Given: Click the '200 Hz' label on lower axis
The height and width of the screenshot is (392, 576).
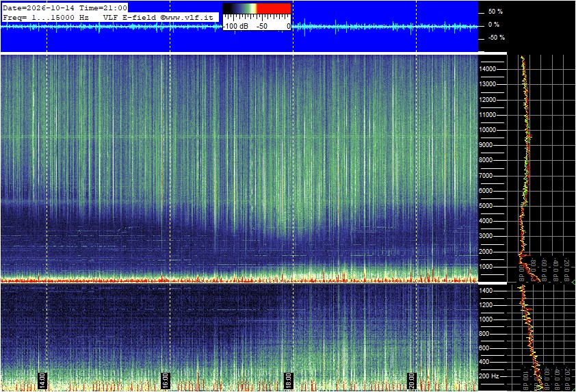Looking at the screenshot, I should click(489, 376).
